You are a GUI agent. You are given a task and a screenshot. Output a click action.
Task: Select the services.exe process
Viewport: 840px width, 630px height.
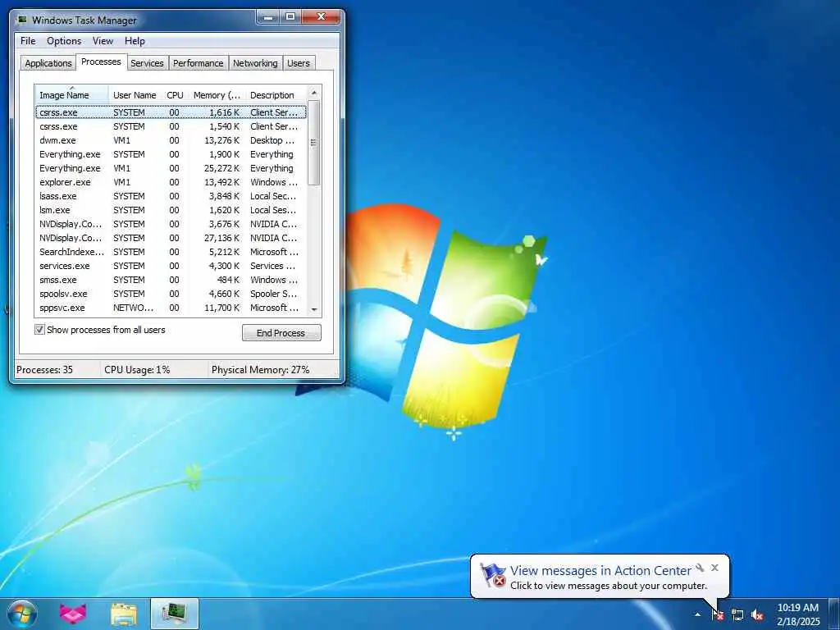point(171,266)
